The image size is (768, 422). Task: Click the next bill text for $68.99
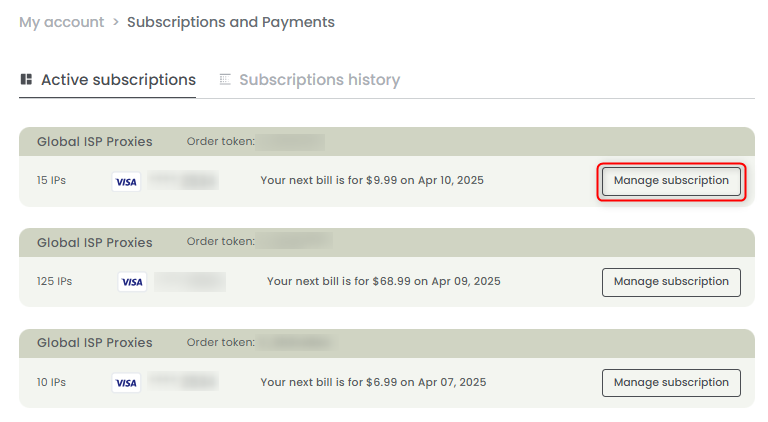point(384,282)
